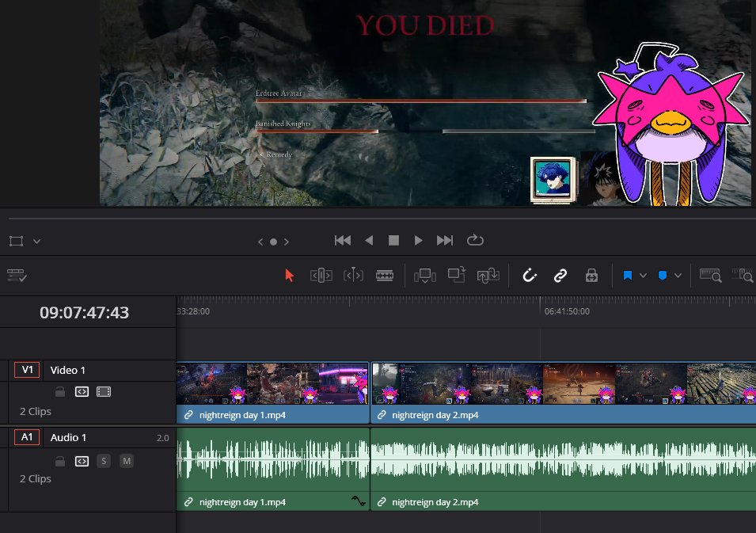Click the '2 Clips' label under Video 1
Screen dimensions: 756x533
point(35,412)
